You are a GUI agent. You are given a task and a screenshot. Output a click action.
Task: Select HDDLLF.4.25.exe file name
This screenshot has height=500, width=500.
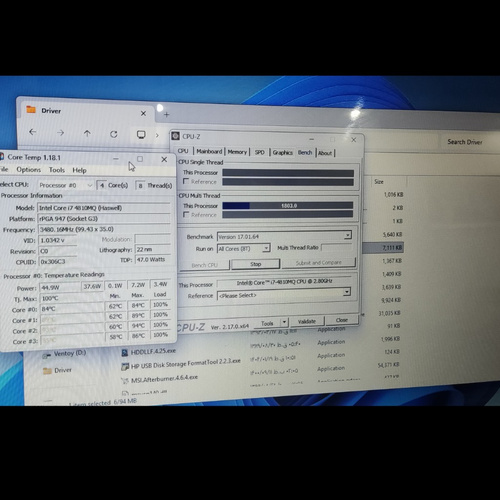click(153, 351)
